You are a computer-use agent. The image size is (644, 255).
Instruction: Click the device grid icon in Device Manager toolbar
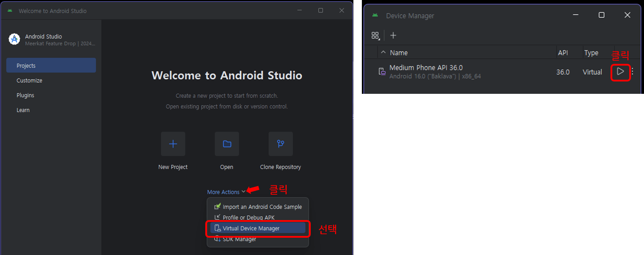(375, 35)
